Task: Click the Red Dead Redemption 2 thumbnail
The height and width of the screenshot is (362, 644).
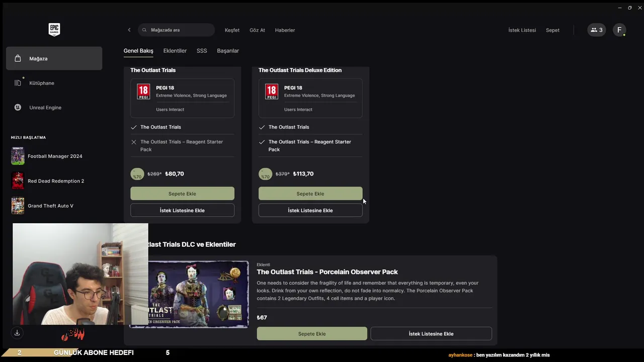Action: click(x=18, y=180)
